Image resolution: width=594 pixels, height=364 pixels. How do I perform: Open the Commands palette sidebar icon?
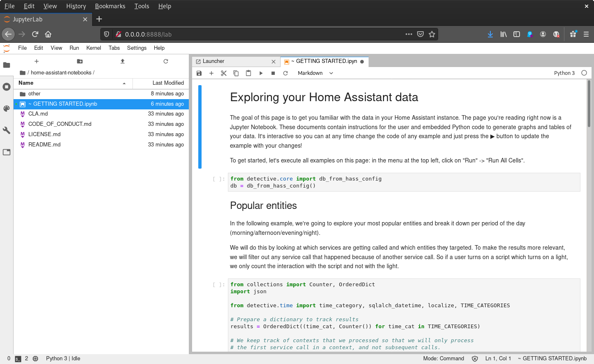tap(7, 109)
